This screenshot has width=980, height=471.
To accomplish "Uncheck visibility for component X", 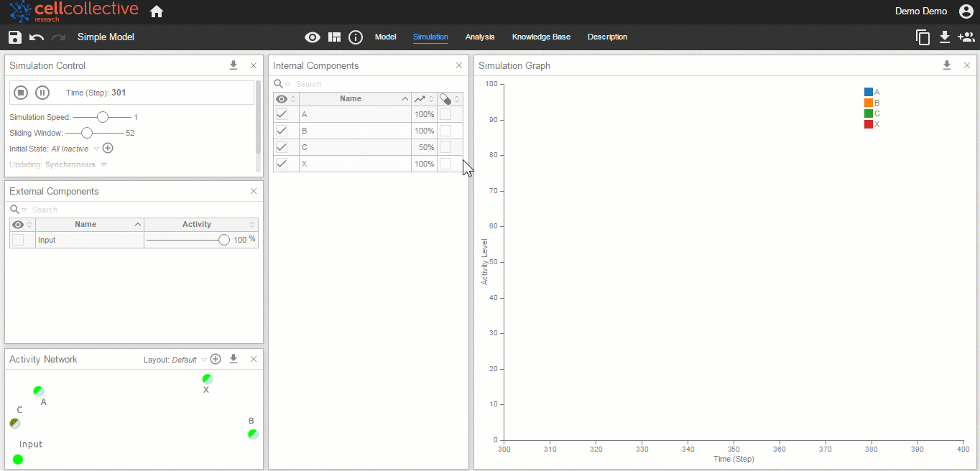I will coord(282,164).
